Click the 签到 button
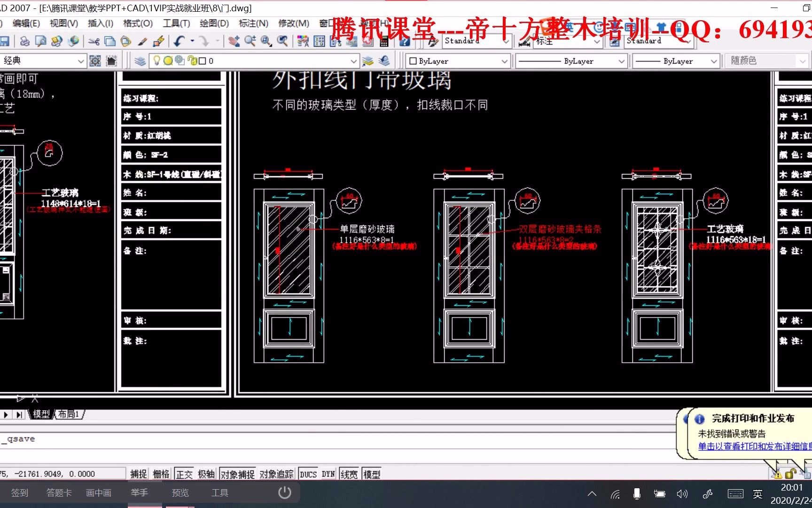Image resolution: width=812 pixels, height=508 pixels. pos(20,493)
